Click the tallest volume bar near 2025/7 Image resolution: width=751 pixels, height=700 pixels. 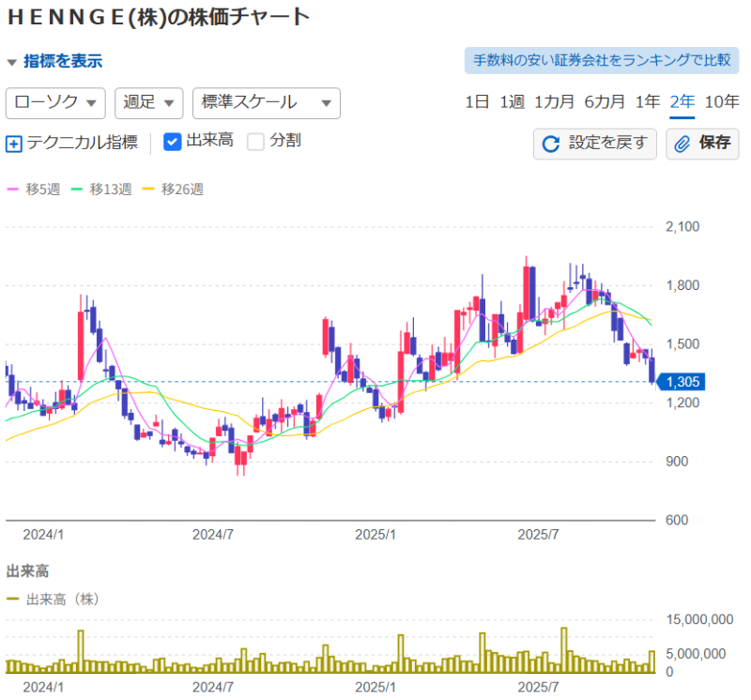564,649
